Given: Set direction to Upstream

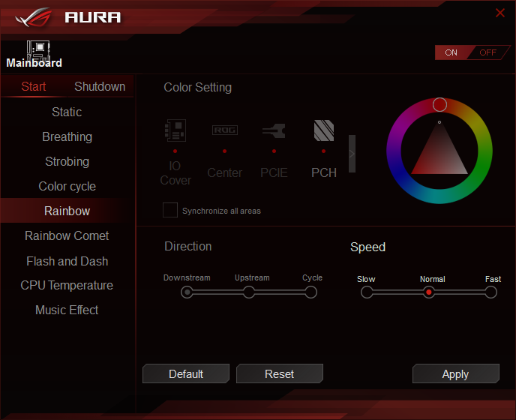Looking at the screenshot, I should 249,292.
